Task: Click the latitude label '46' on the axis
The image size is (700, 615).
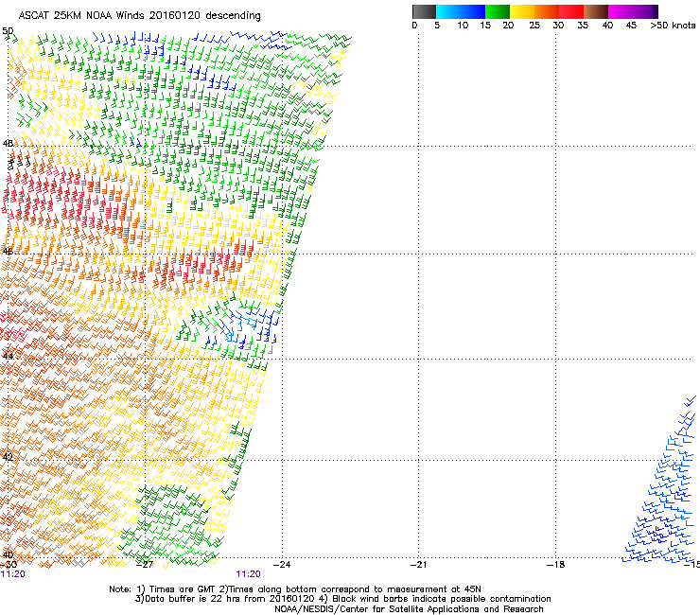Action: pyautogui.click(x=8, y=252)
